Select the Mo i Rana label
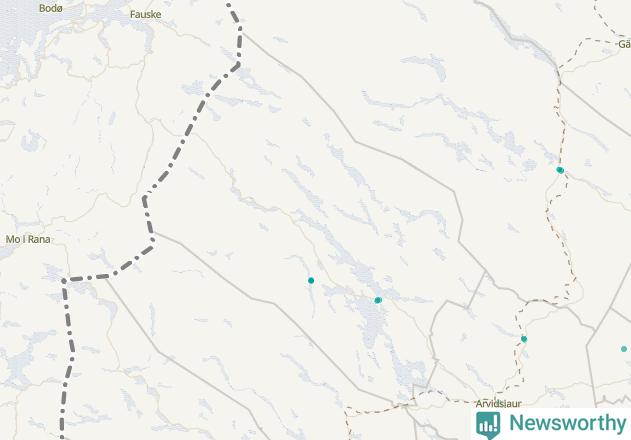 coord(28,240)
